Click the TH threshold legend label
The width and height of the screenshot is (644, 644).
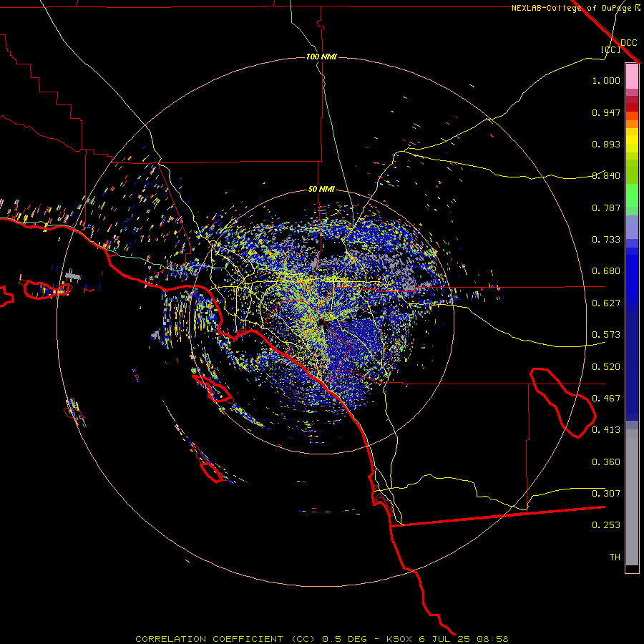tap(615, 557)
